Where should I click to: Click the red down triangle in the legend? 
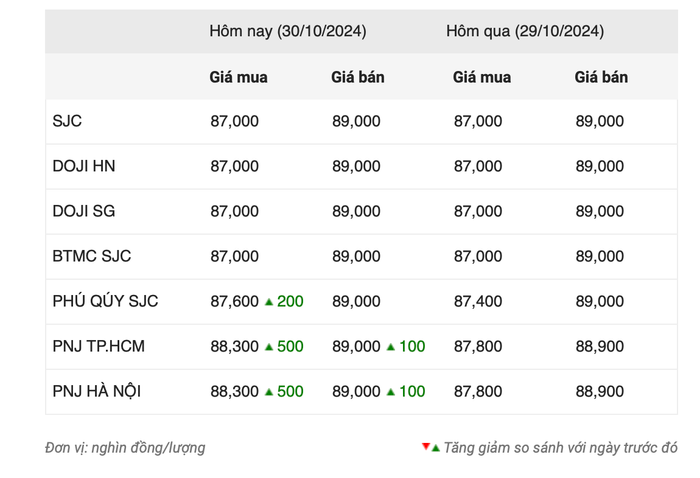click(426, 446)
